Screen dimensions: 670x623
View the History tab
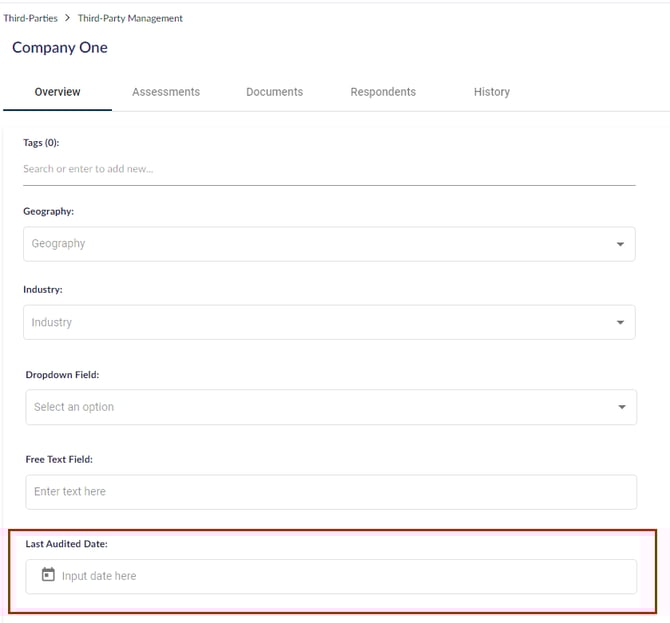tap(491, 92)
